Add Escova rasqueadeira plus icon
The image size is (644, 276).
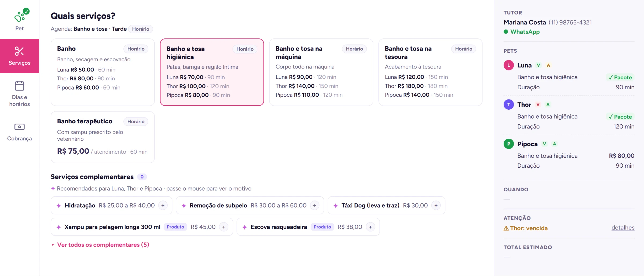(x=371, y=227)
